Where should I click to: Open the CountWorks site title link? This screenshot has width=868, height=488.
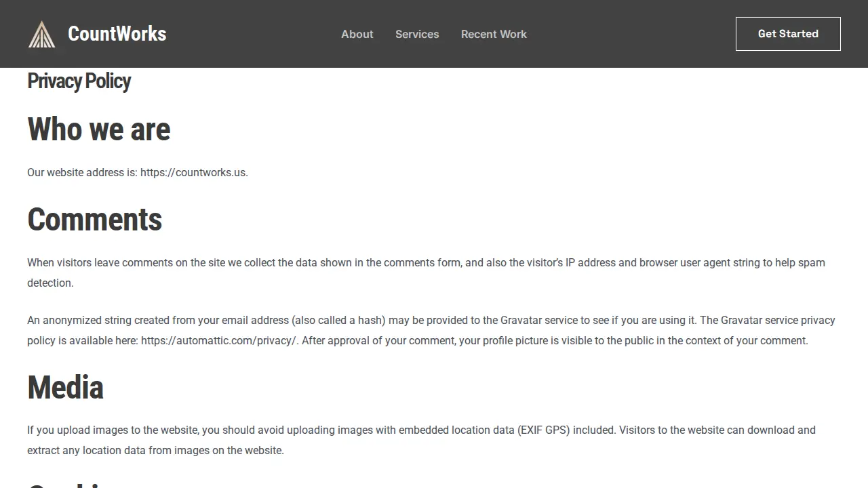(117, 34)
